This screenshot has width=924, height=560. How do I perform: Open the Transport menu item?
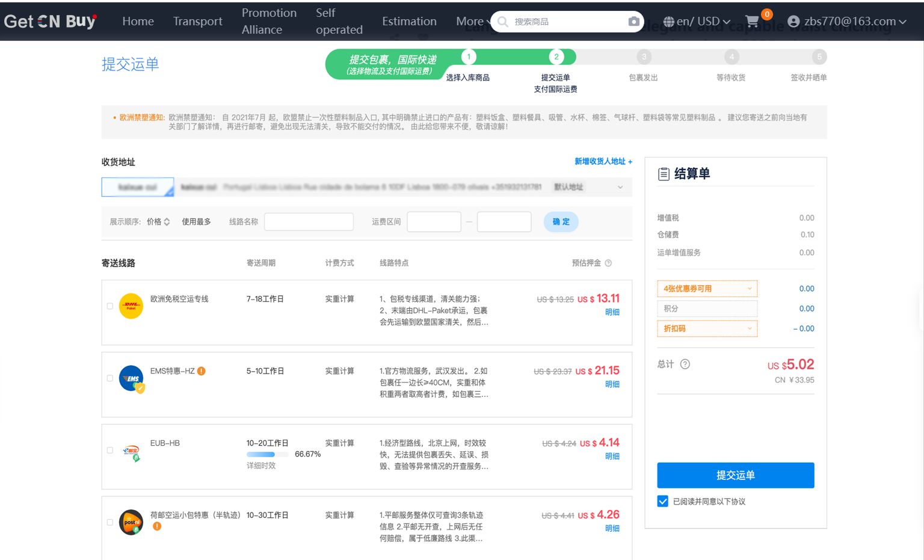click(197, 22)
